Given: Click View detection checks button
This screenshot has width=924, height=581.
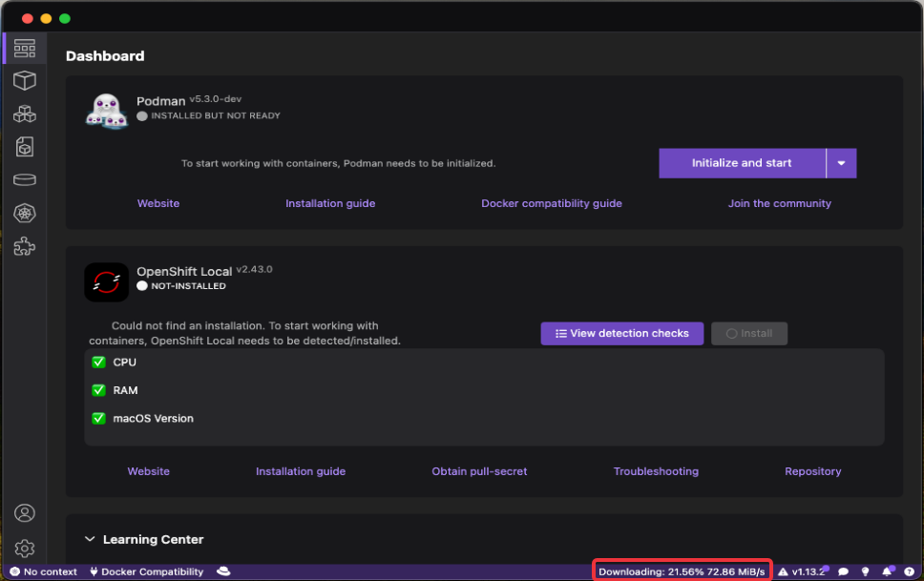Looking at the screenshot, I should pyautogui.click(x=622, y=334).
